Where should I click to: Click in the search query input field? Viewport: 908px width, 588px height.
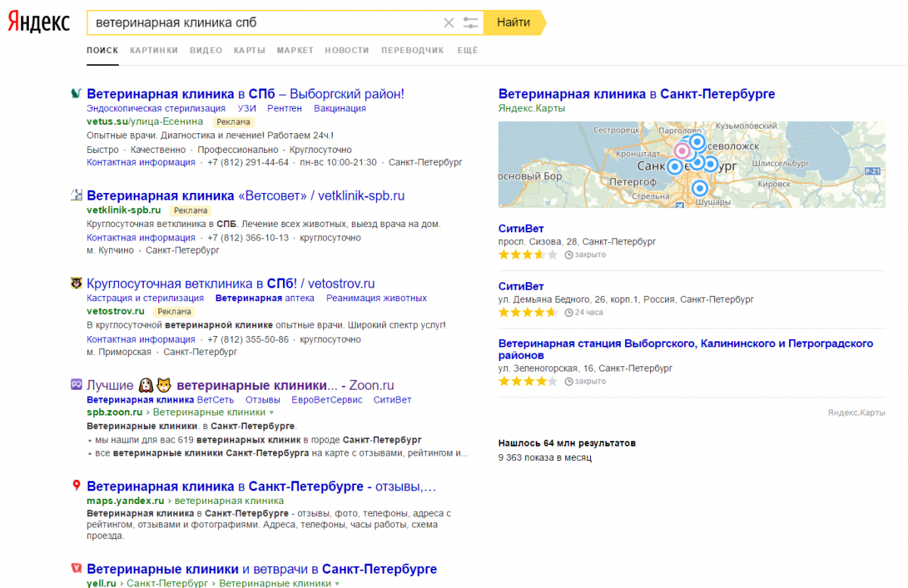(265, 23)
